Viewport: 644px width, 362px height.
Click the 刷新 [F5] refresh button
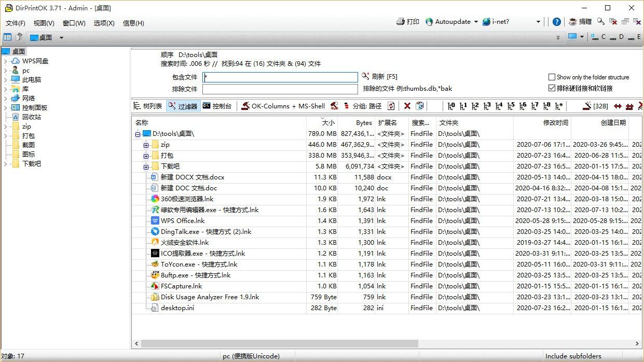pyautogui.click(x=379, y=77)
